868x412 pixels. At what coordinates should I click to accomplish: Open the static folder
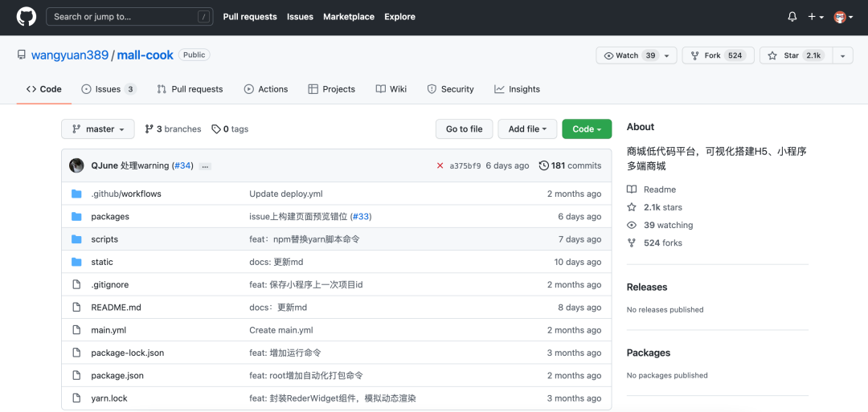(x=102, y=262)
